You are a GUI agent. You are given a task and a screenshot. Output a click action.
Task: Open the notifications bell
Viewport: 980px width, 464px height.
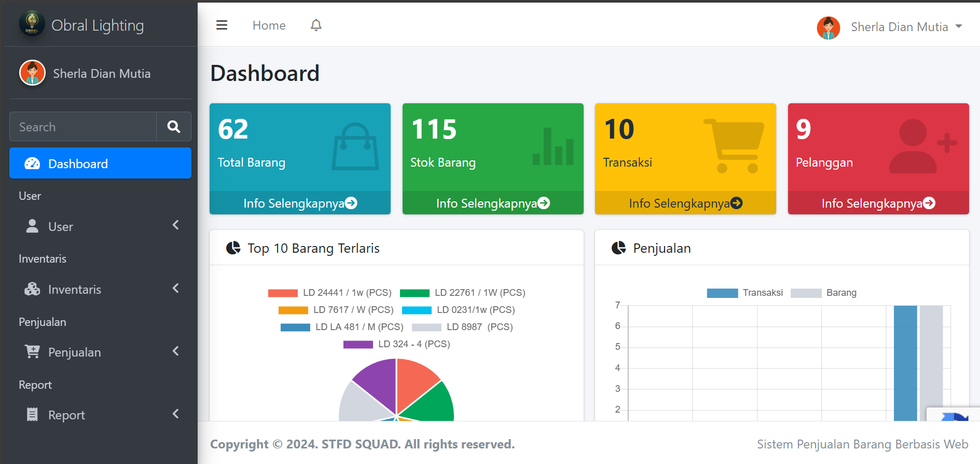point(316,25)
